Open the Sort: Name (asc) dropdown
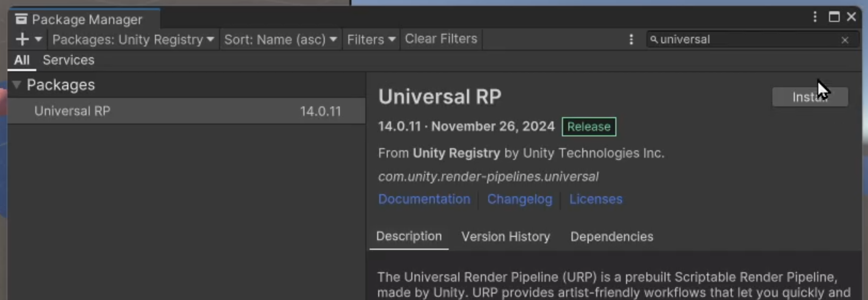The height and width of the screenshot is (300, 868). point(280,40)
